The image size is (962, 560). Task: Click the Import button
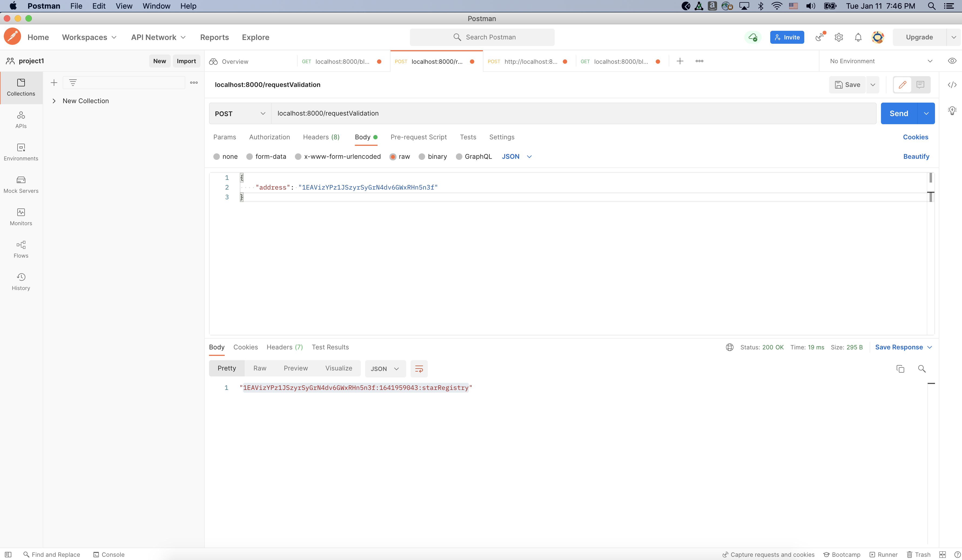click(x=186, y=61)
